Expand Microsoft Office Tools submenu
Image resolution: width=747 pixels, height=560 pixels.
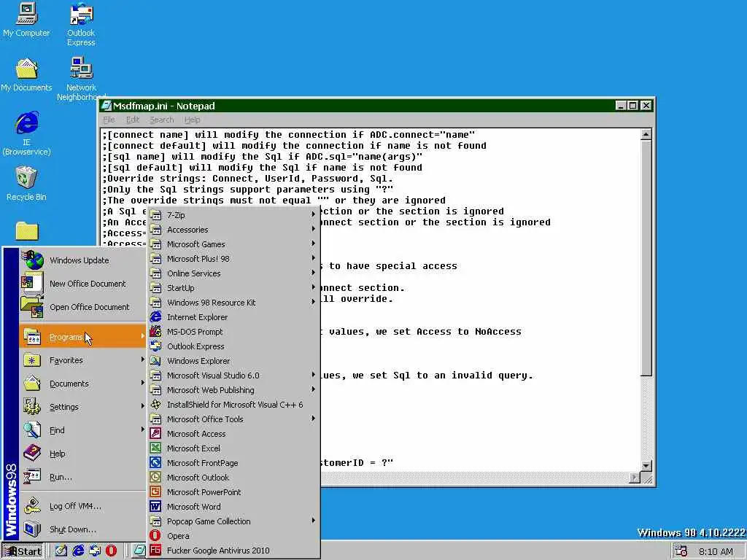coord(233,419)
